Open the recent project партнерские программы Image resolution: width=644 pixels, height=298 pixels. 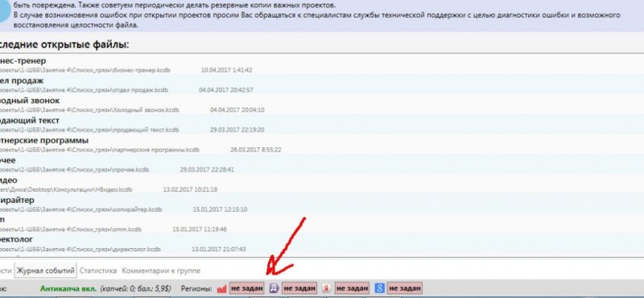pyautogui.click(x=44, y=141)
